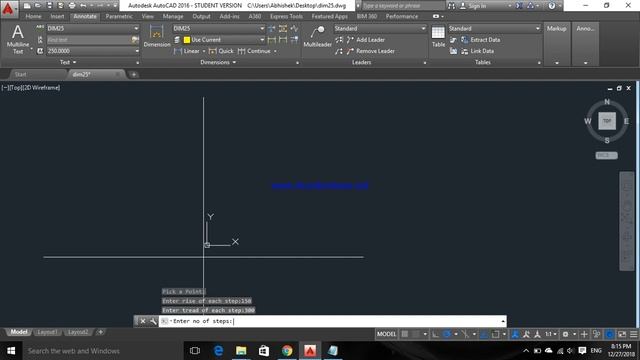The width and height of the screenshot is (640, 360).
Task: Click the New drawing icon in quick access
Action: click(x=27, y=6)
